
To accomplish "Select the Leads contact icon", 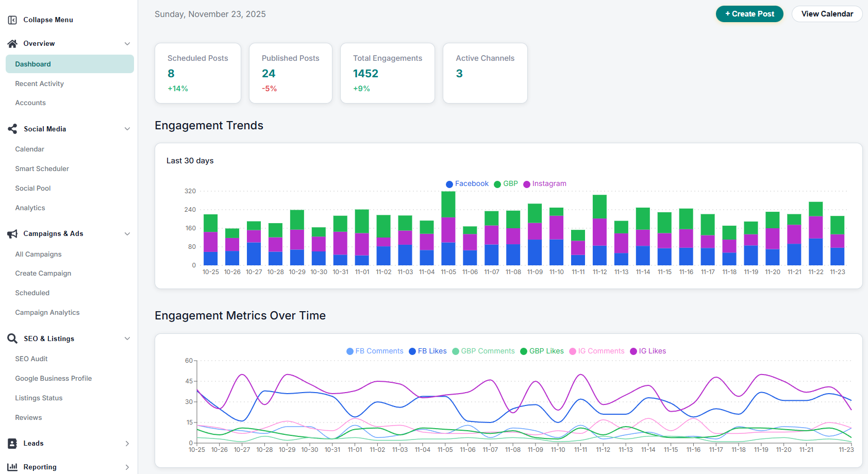I will pyautogui.click(x=12, y=443).
